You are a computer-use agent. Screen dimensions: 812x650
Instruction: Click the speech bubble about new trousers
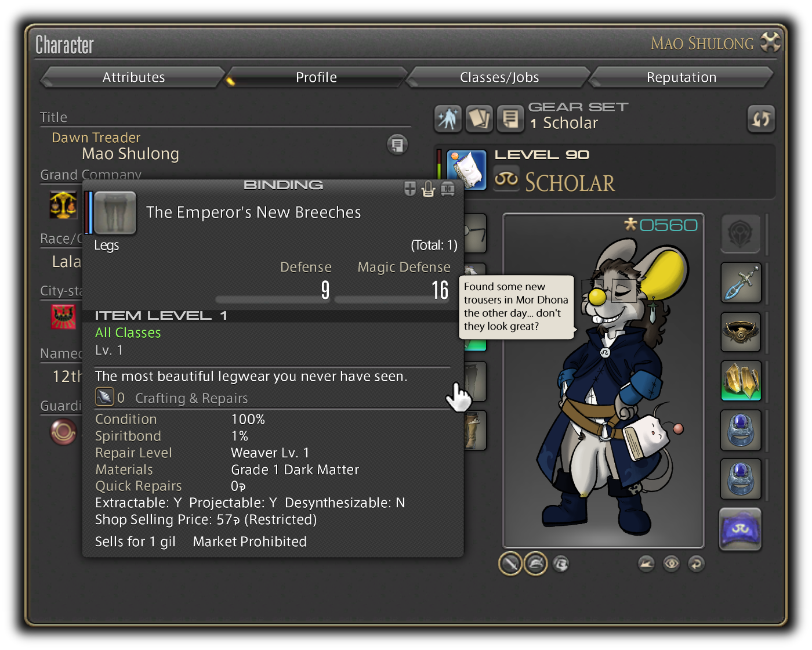(516, 306)
